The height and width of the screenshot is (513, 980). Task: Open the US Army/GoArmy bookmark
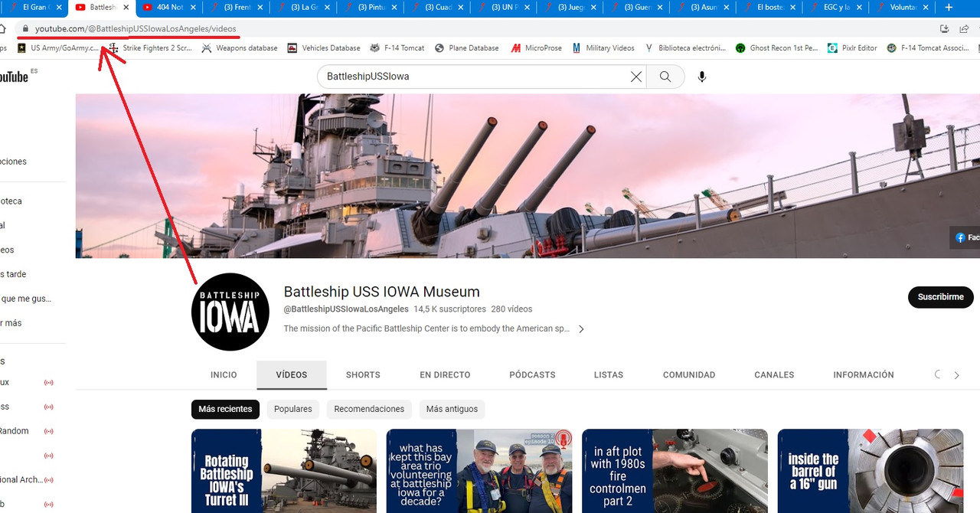pyautogui.click(x=59, y=47)
